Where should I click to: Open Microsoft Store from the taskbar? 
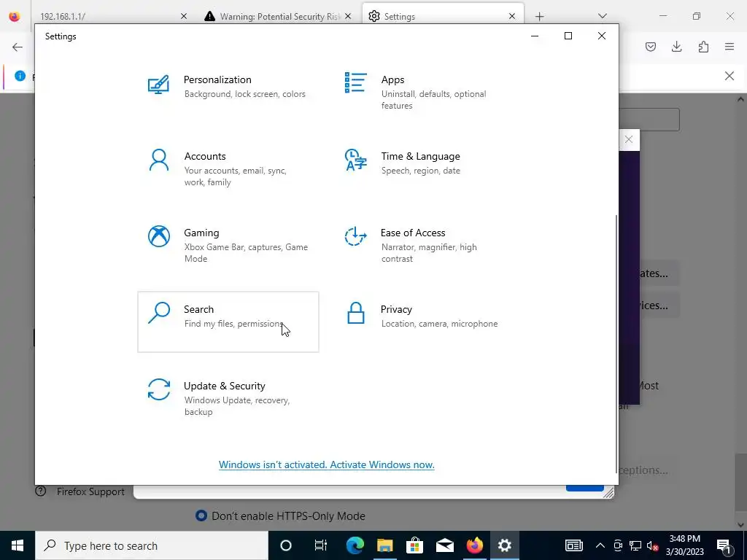[x=415, y=545]
